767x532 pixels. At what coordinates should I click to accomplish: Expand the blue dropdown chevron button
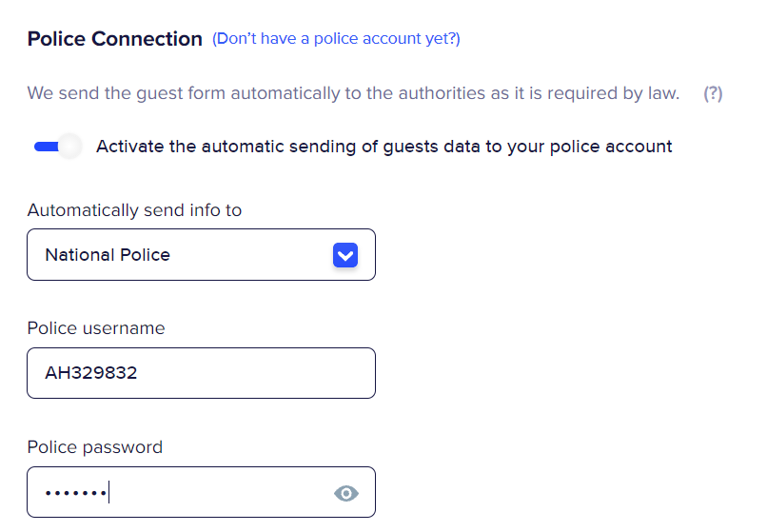click(x=345, y=255)
